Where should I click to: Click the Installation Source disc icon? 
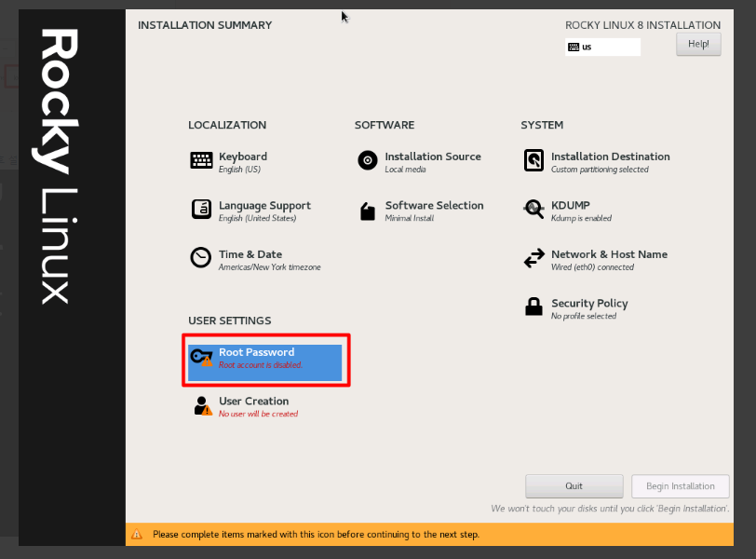pyautogui.click(x=368, y=160)
